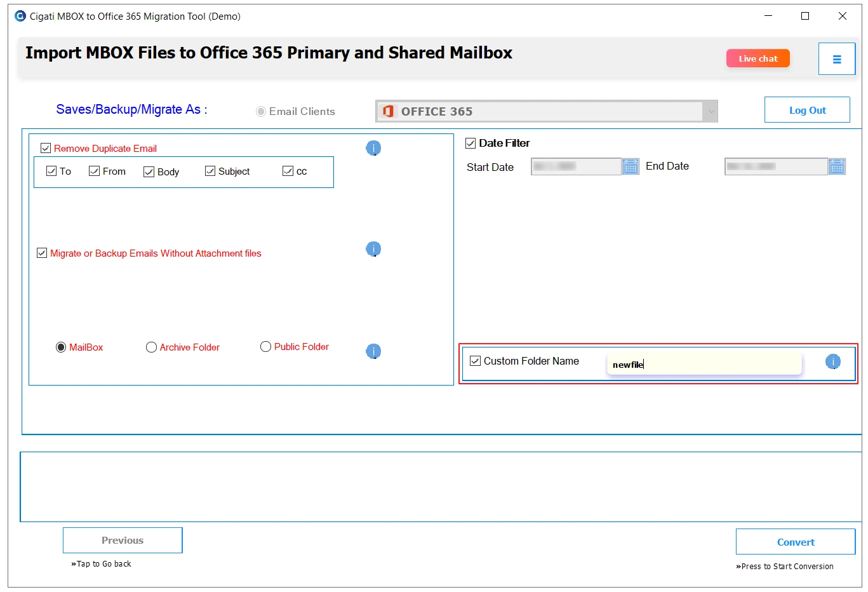Click the Live chat button
The image size is (868, 592).
point(758,58)
